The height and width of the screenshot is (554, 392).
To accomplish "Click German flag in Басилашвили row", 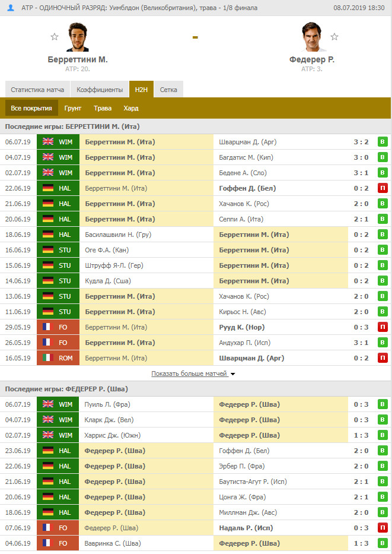I will pos(48,235).
